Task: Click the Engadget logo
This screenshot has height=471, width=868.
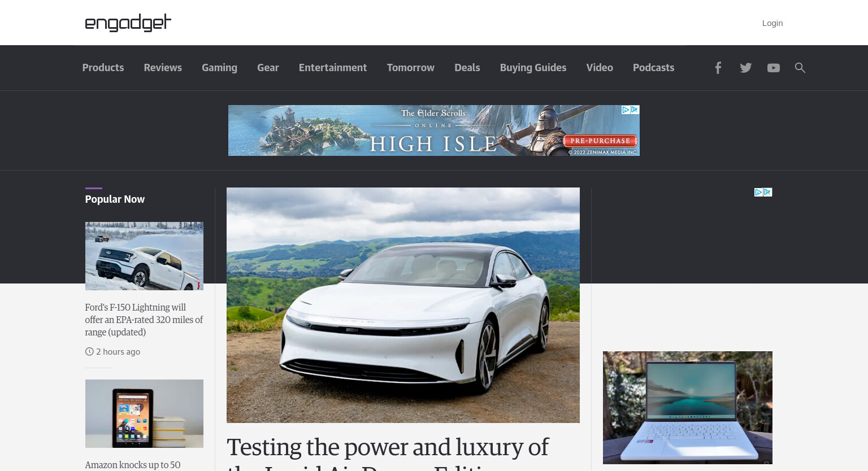Action: 128,23
